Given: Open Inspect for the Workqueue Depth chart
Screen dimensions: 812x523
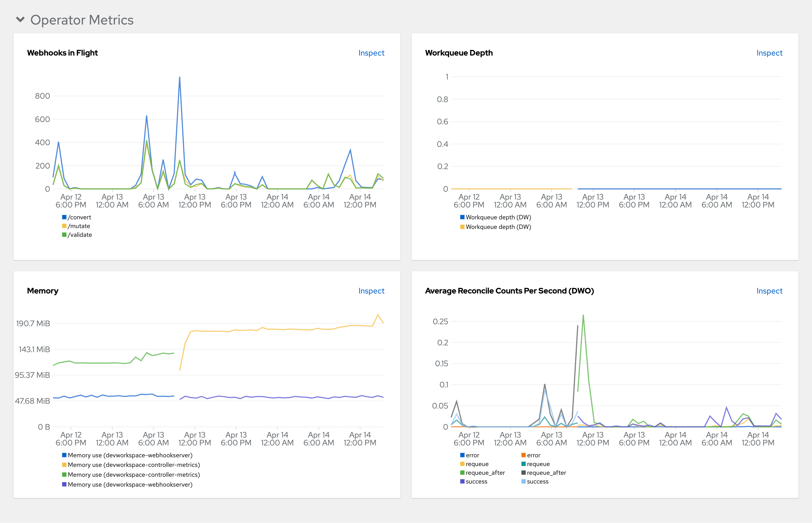Looking at the screenshot, I should [x=769, y=53].
